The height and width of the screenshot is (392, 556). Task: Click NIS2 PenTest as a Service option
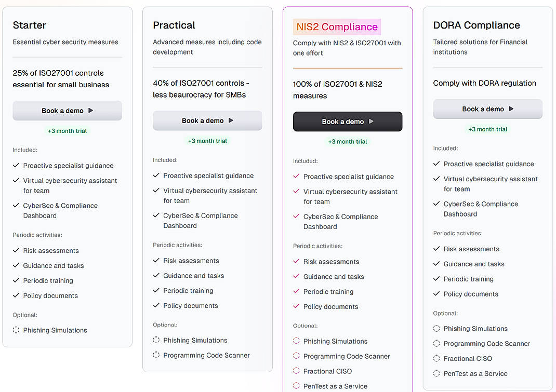point(335,386)
